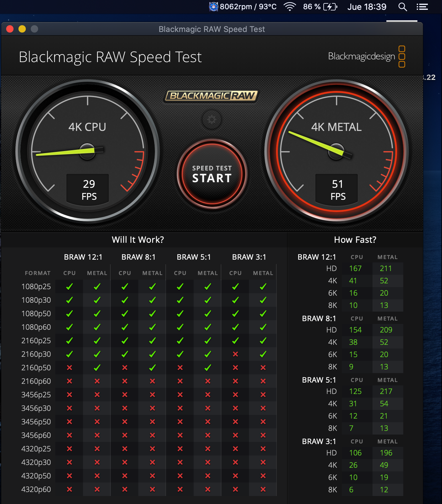The width and height of the screenshot is (442, 504).
Task: Click the BRAW 8:1 column header in Will It Work
Action: (138, 257)
